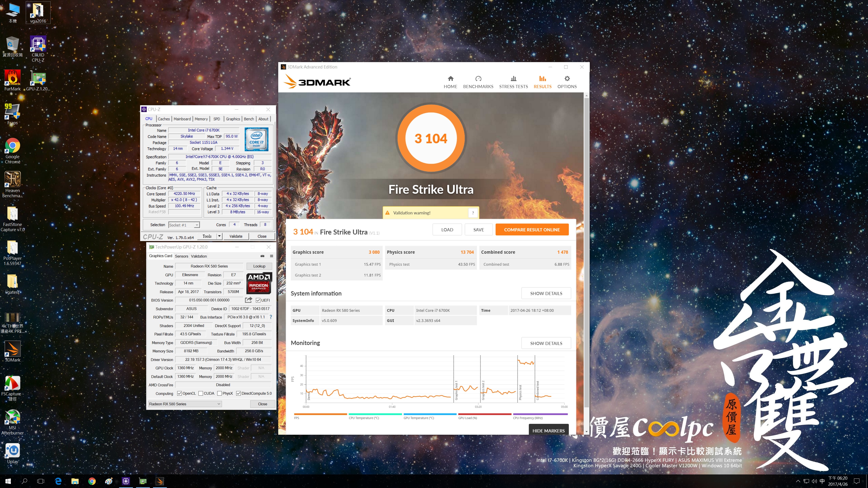Show details for Monitoring
Screen dimensions: 868x488
point(546,343)
